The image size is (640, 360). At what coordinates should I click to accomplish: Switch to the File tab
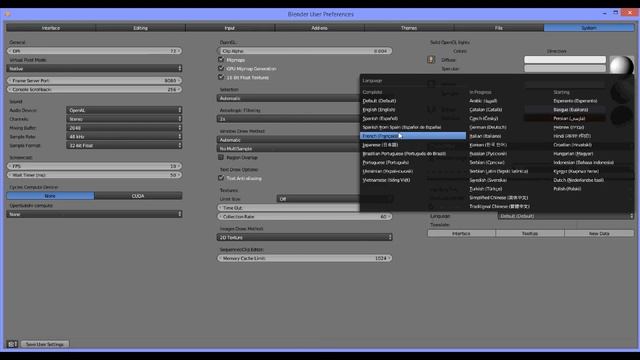click(499, 28)
